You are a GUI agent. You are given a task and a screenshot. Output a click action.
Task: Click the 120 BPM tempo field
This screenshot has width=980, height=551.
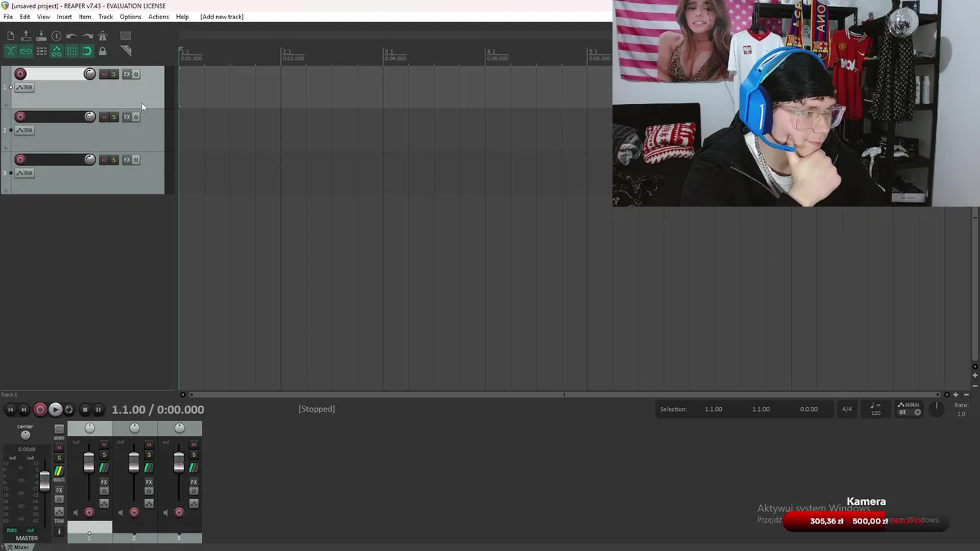point(876,409)
